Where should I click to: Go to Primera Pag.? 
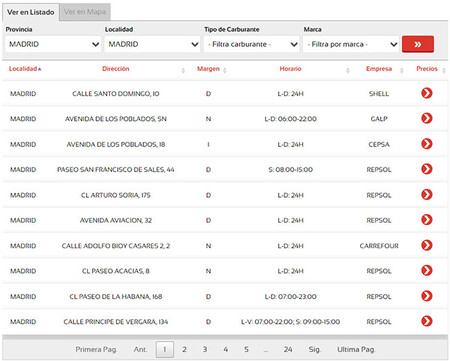[96, 349]
